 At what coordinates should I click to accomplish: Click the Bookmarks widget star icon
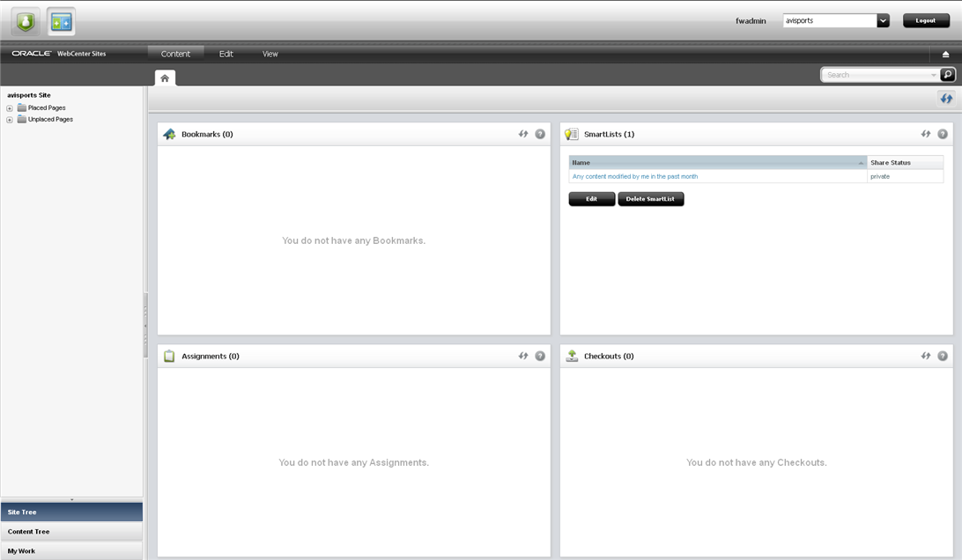pos(169,134)
